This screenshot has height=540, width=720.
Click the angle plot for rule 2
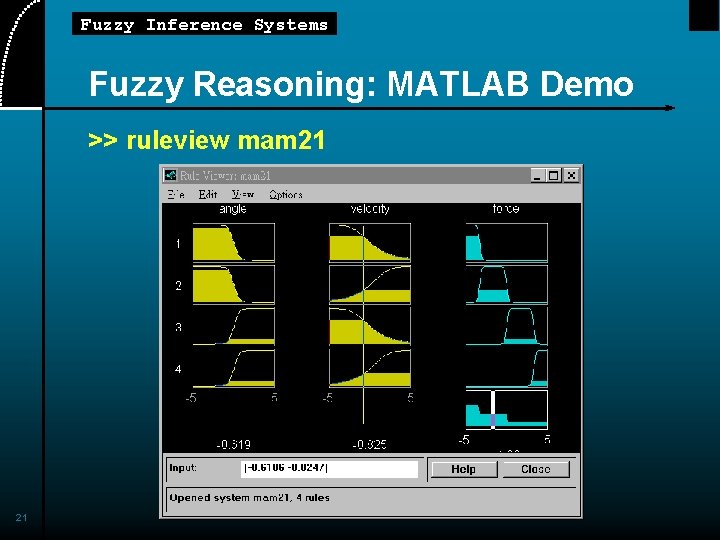[234, 284]
